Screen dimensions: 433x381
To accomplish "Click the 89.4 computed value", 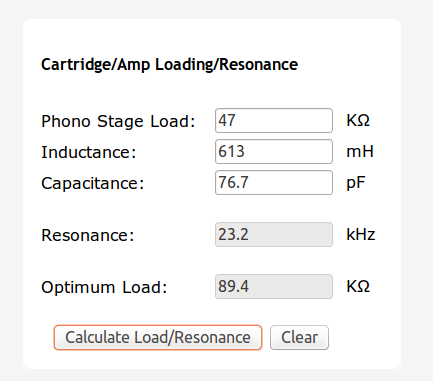I will pyautogui.click(x=233, y=286).
